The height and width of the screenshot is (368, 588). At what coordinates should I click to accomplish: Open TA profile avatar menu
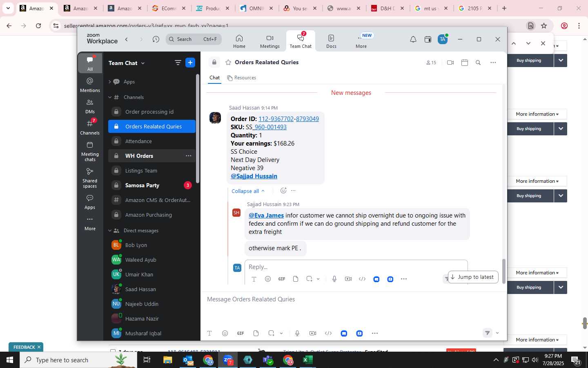coord(443,39)
